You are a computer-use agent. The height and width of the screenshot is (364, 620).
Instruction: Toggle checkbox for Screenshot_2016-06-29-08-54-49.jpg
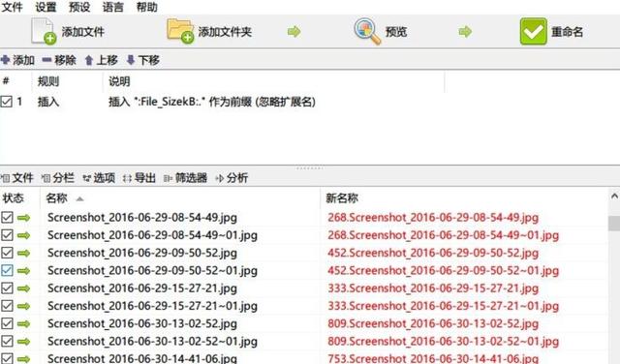click(x=7, y=218)
